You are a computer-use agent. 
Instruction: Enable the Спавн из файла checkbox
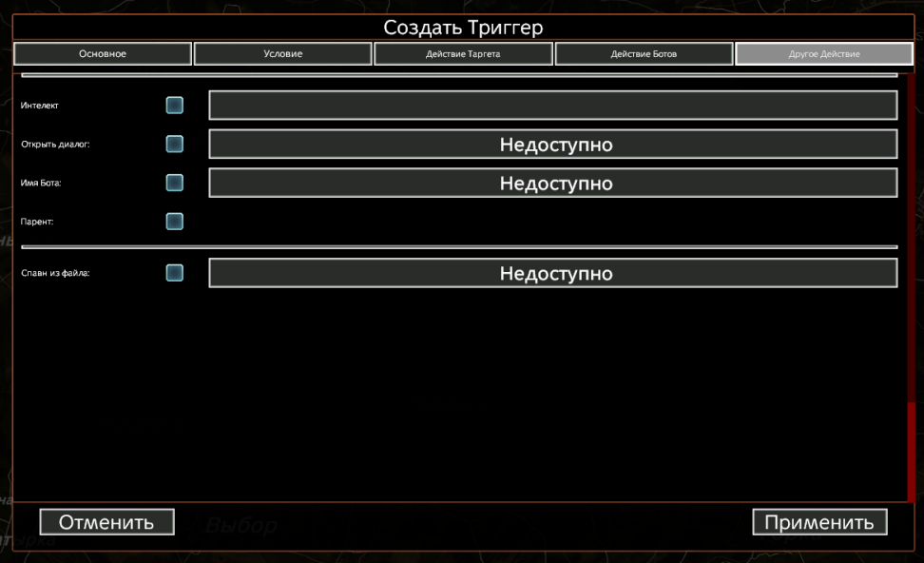175,273
